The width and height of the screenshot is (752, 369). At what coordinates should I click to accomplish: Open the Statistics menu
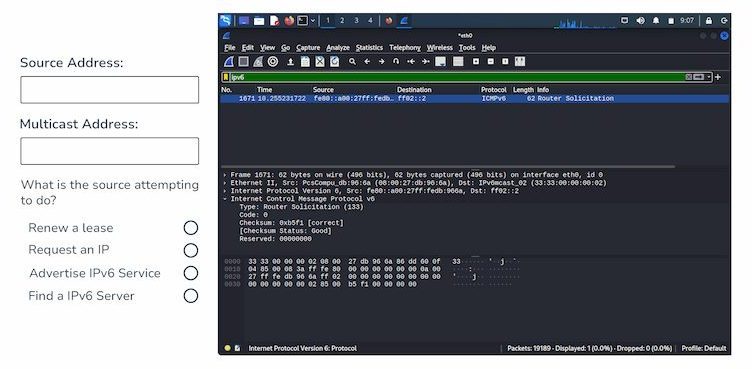[x=369, y=48]
